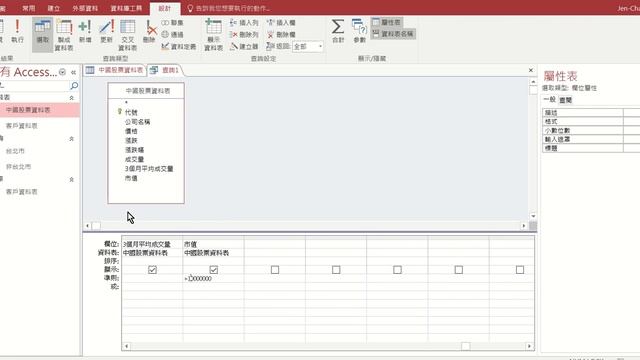Open the 常用 ribbon tab
This screenshot has height=360, width=640.
coord(29,8)
